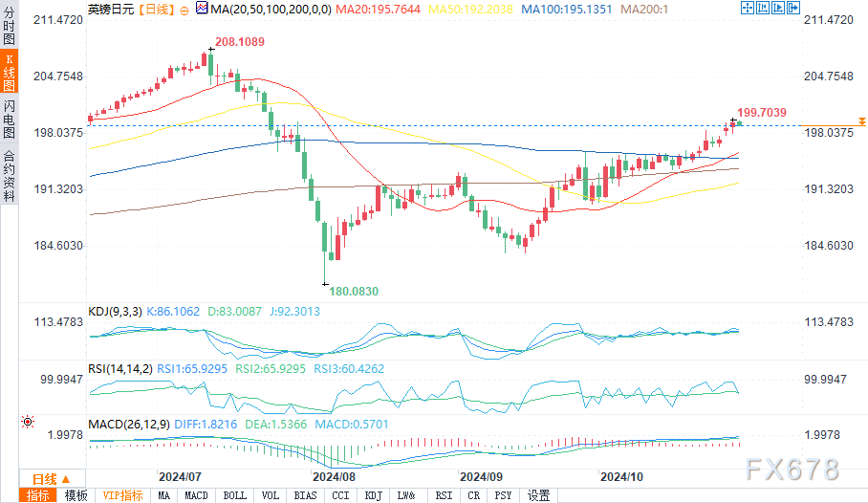
Task: Click the 208.1089 high price marker
Action: pyautogui.click(x=239, y=42)
